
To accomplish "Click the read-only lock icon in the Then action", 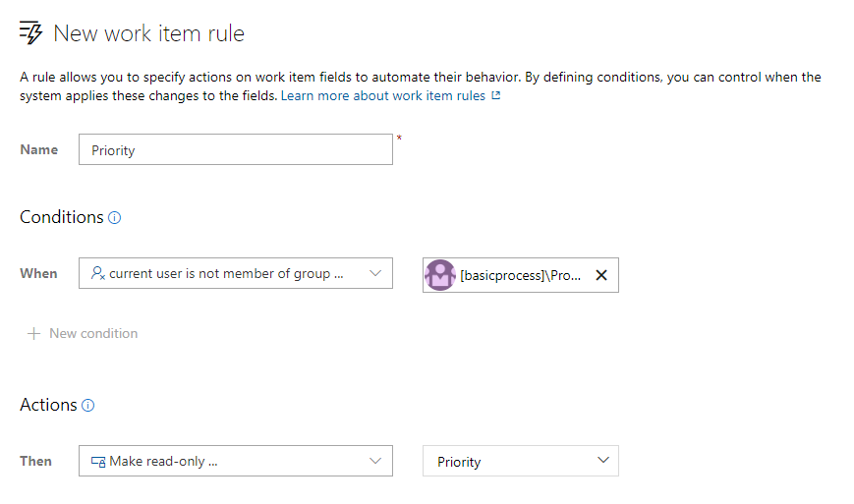I will point(97,461).
